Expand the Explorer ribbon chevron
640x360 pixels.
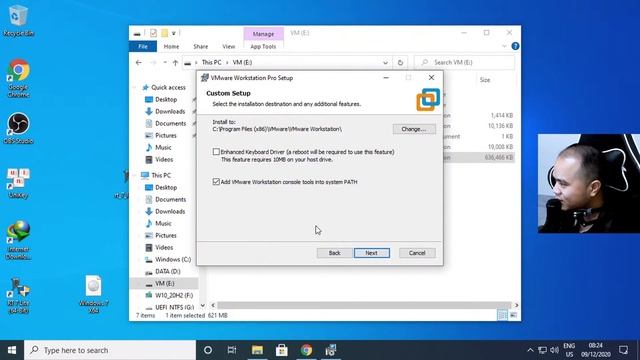pyautogui.click(x=504, y=46)
